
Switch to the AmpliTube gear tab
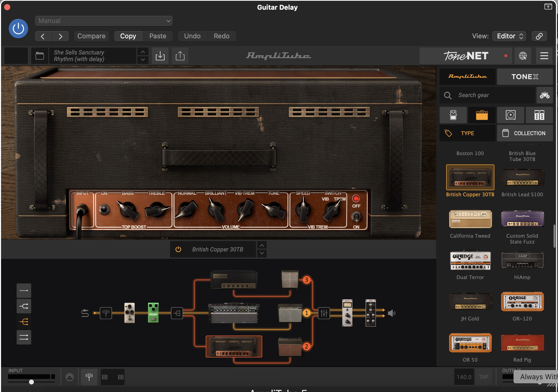click(467, 76)
